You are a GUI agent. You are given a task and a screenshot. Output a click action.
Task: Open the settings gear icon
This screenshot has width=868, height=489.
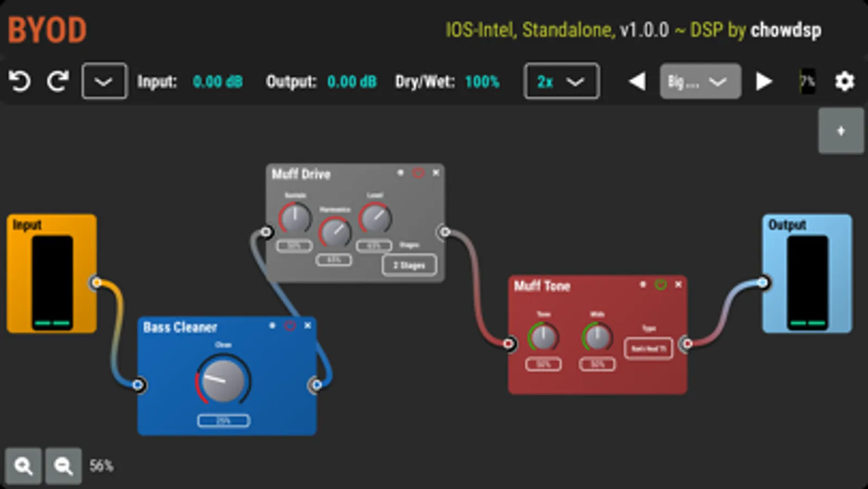[845, 81]
